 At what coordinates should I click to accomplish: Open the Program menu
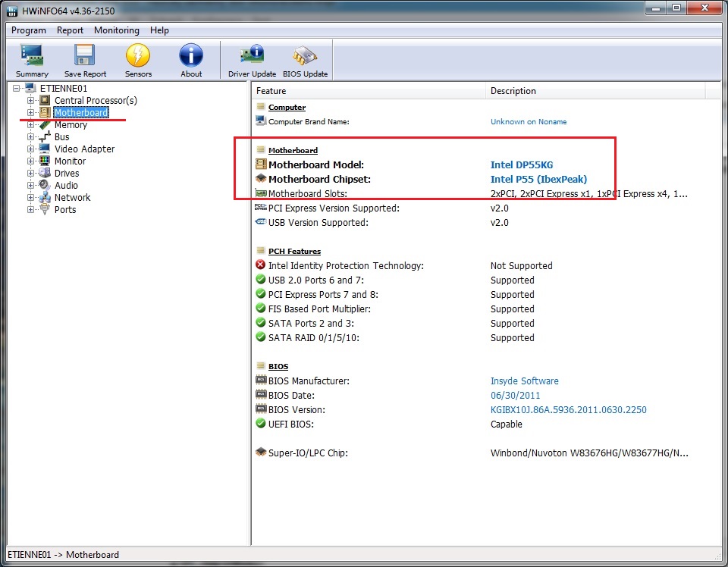coord(29,30)
